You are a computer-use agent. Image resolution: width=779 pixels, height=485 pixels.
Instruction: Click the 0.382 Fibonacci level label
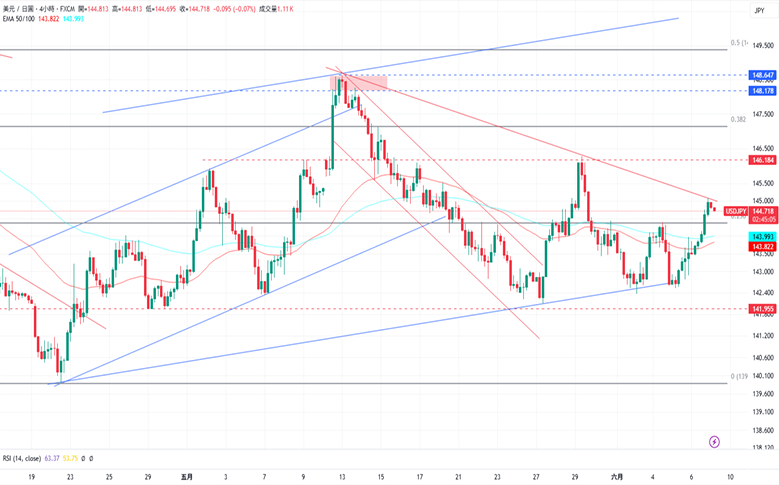(738, 119)
